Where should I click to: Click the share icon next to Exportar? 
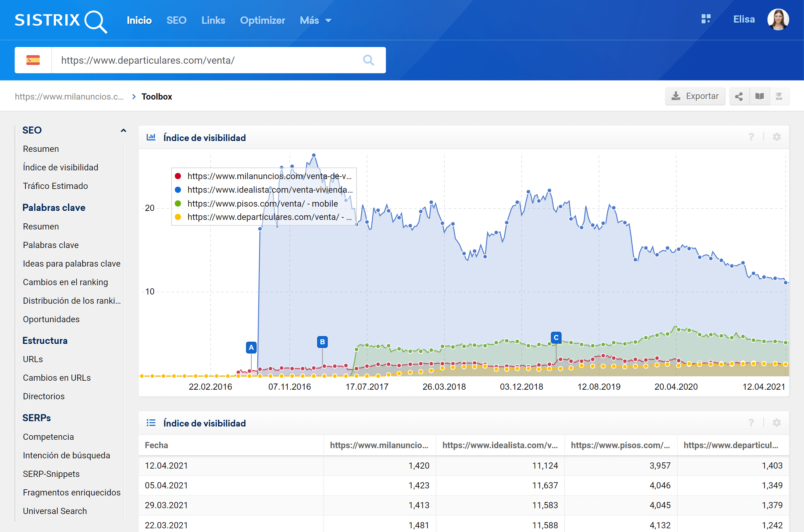pyautogui.click(x=738, y=97)
